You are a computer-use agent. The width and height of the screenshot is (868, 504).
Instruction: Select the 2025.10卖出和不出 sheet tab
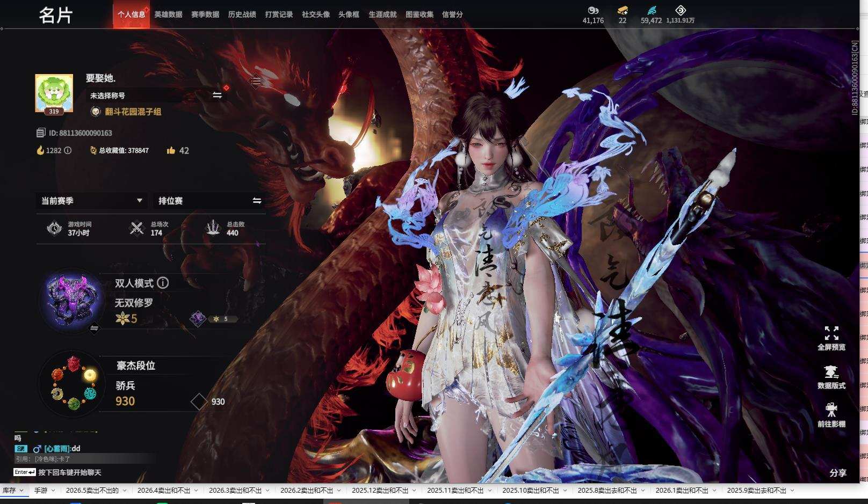(x=531, y=491)
